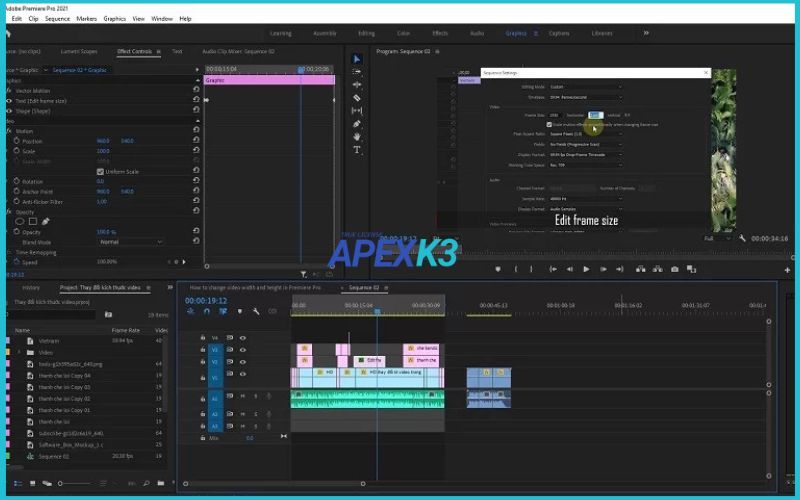Click the Extract button in Program monitor

(x=658, y=269)
